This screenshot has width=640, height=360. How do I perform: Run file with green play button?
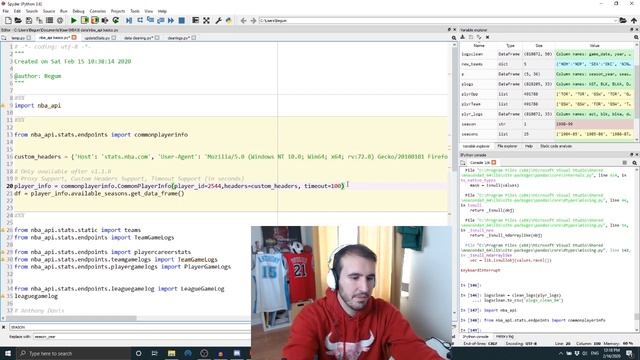(x=74, y=20)
